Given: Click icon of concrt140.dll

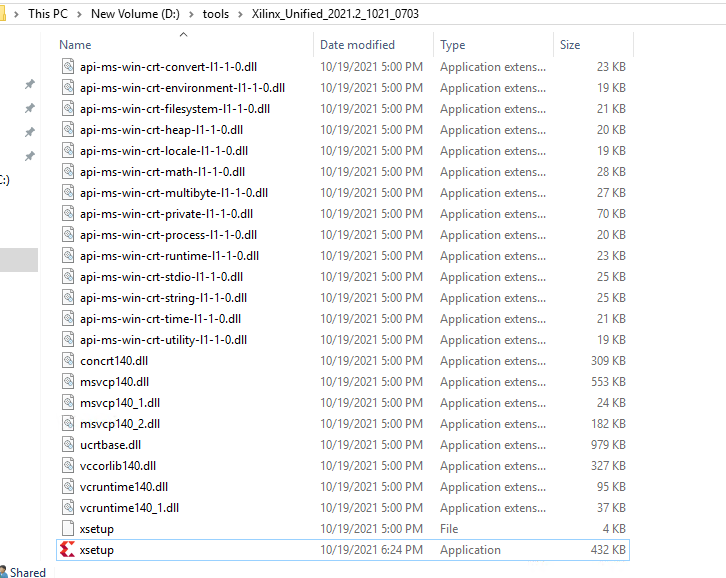Looking at the screenshot, I should [x=68, y=360].
